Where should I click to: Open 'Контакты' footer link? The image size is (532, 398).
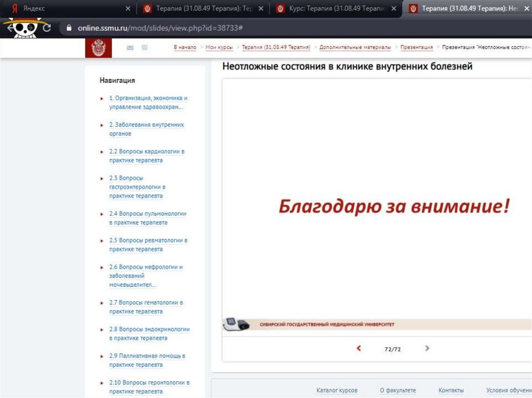coord(451,390)
